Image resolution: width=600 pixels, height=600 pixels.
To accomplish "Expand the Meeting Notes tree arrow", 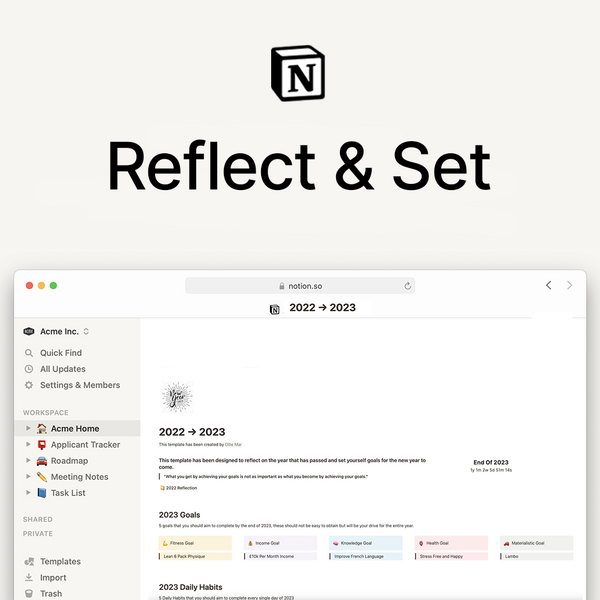I will (28, 476).
